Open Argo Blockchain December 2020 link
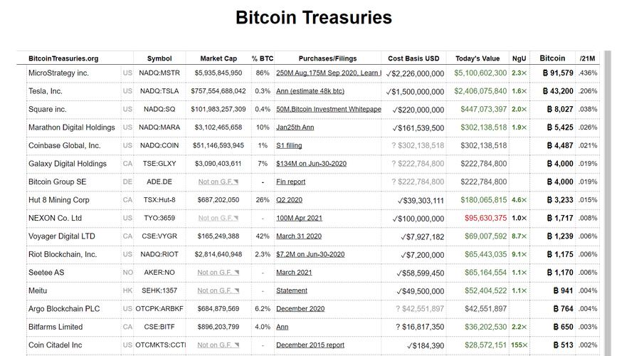 (x=300, y=309)
